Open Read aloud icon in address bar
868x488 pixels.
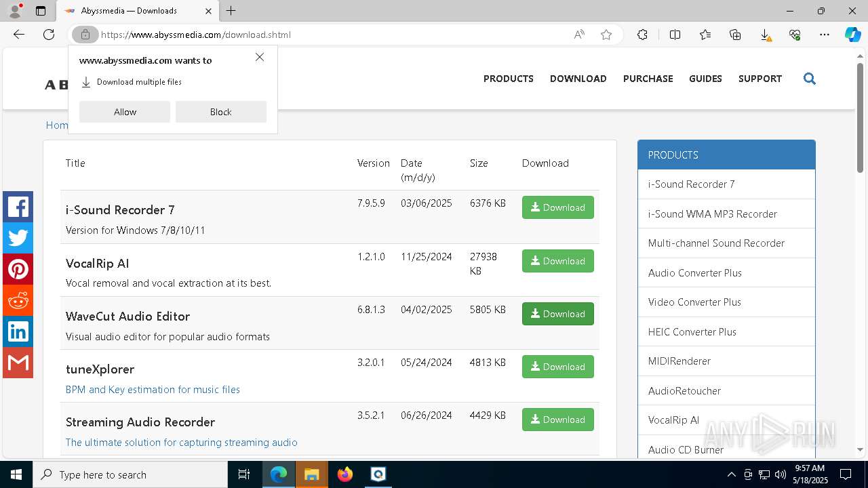click(579, 35)
